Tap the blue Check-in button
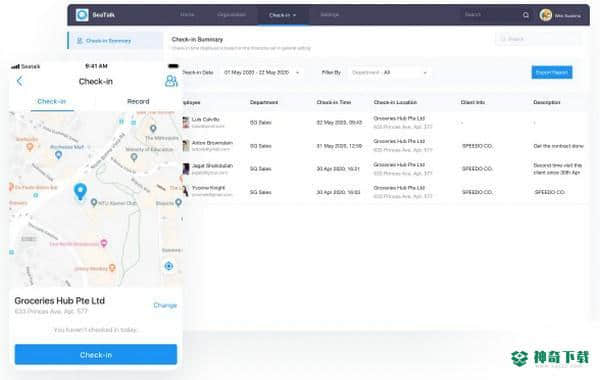This screenshot has height=380, width=600. 96,355
